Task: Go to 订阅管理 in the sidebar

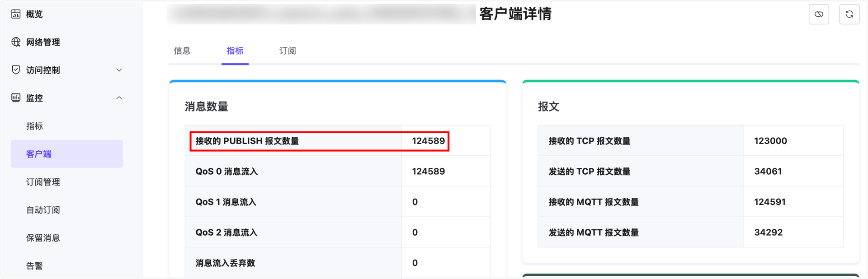Action: [43, 182]
